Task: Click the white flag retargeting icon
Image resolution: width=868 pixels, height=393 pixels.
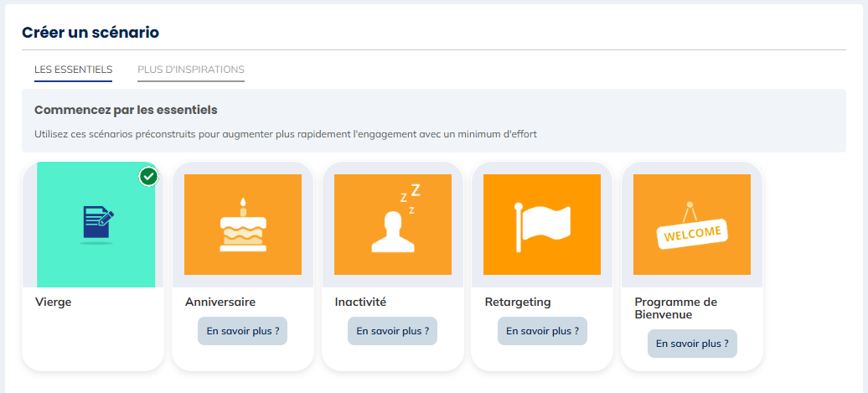Action: (x=542, y=224)
